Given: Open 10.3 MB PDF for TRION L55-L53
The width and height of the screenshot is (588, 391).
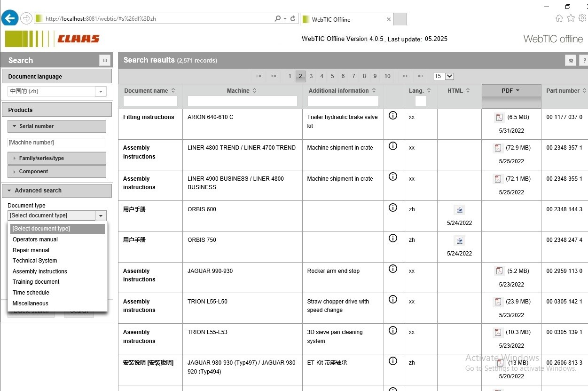Looking at the screenshot, I should pos(499,332).
